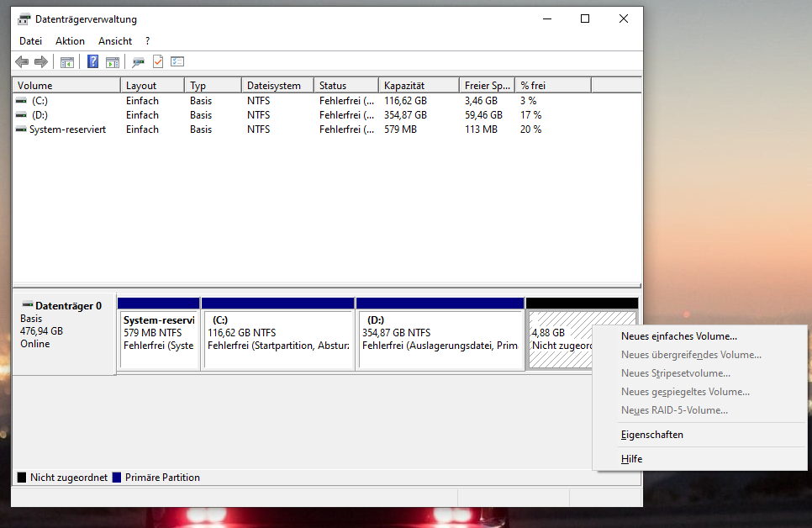Screen dimensions: 812x528
Task: Select the System-reserviert volume row name
Action: 68,129
